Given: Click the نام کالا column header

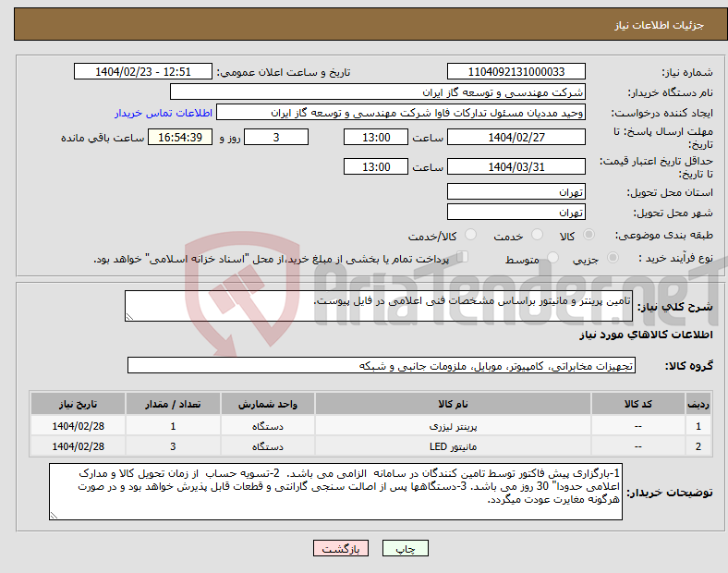Looking at the screenshot, I should coord(453,404).
